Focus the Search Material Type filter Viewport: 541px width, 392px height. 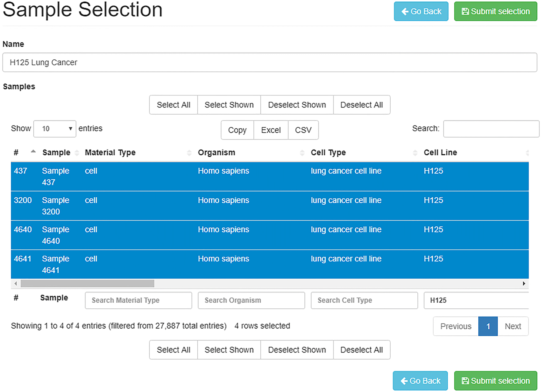pyautogui.click(x=138, y=300)
